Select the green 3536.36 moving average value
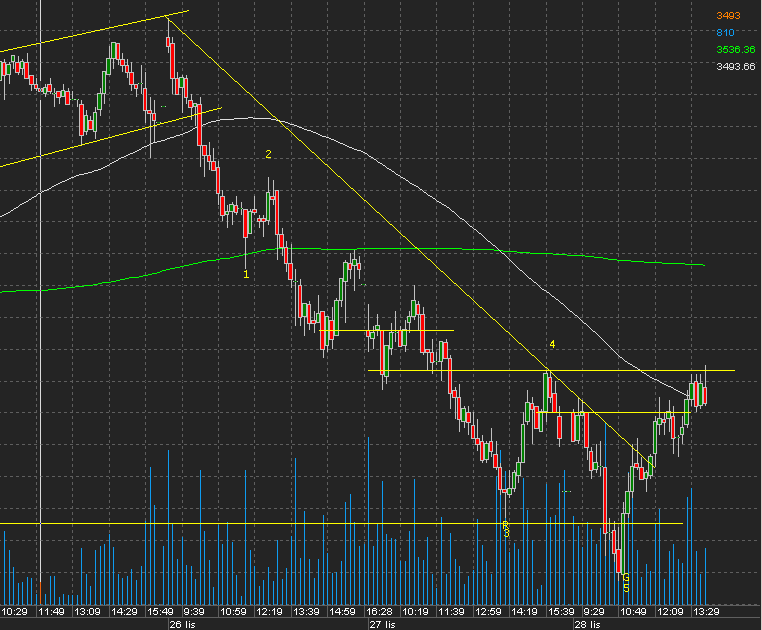The height and width of the screenshot is (630, 762). pyautogui.click(x=734, y=49)
